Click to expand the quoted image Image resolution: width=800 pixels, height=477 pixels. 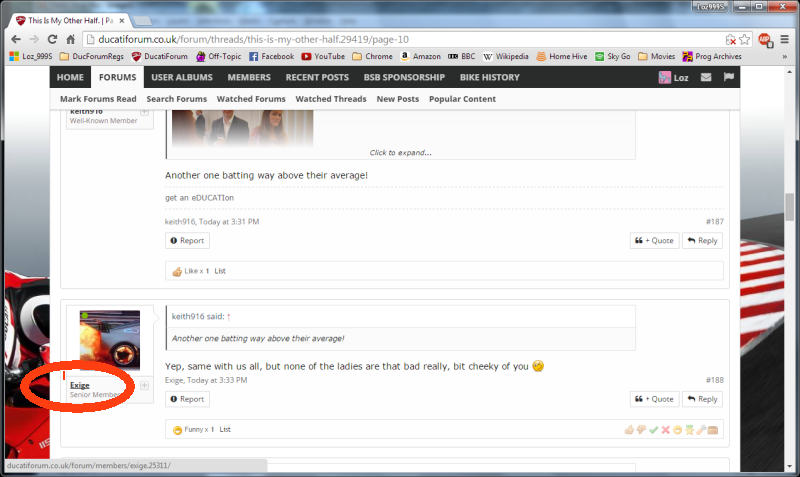(400, 153)
